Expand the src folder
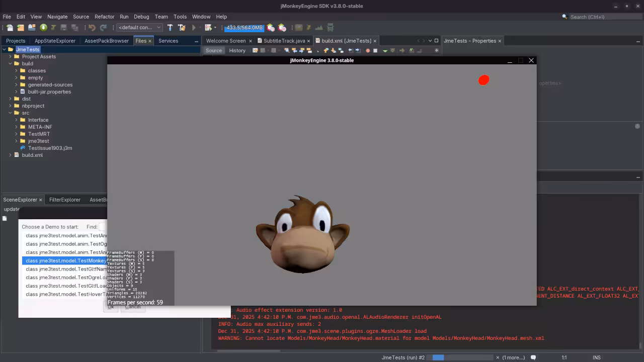 tap(10, 113)
